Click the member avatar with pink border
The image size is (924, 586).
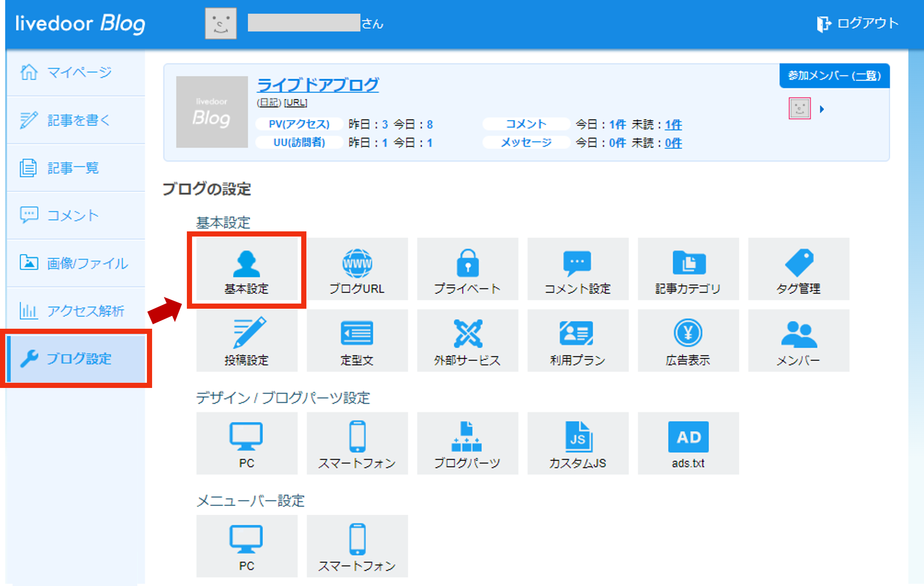click(800, 108)
